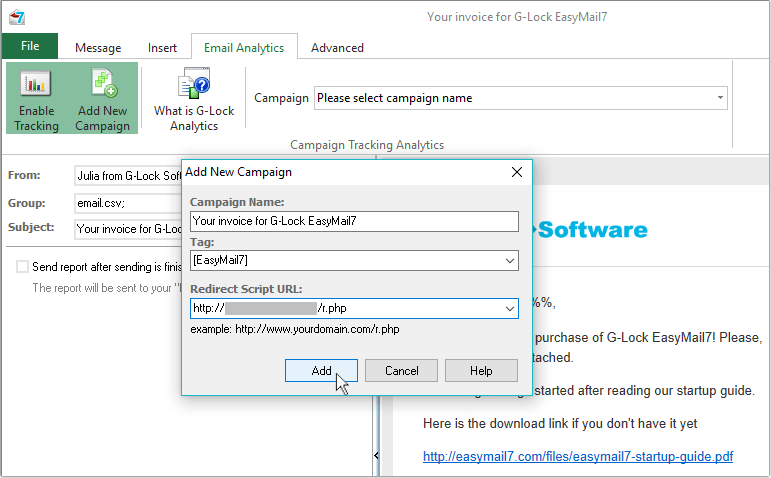
Task: Click the Software logo text in preview
Action: coord(593,230)
